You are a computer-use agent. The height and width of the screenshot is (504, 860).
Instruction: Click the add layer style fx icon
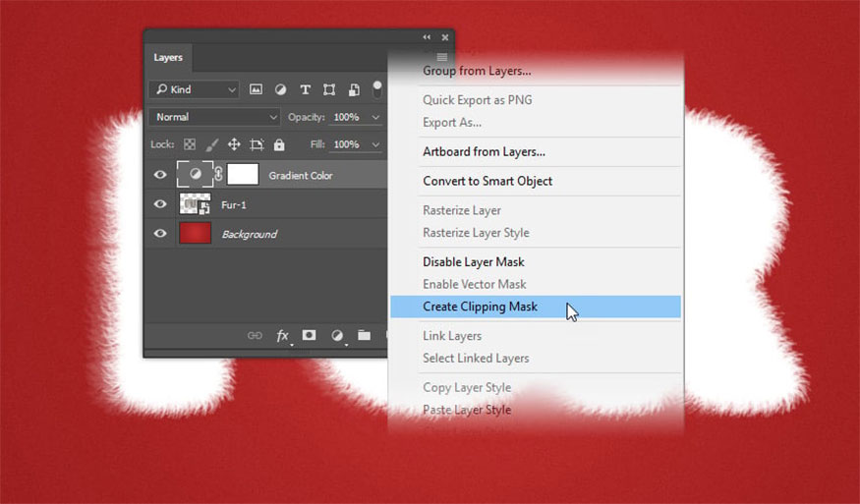pos(283,336)
